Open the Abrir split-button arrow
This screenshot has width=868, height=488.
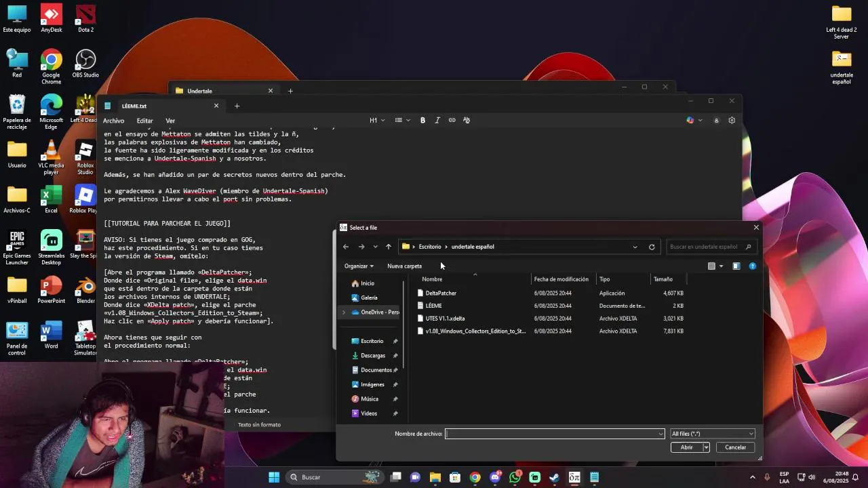point(706,447)
